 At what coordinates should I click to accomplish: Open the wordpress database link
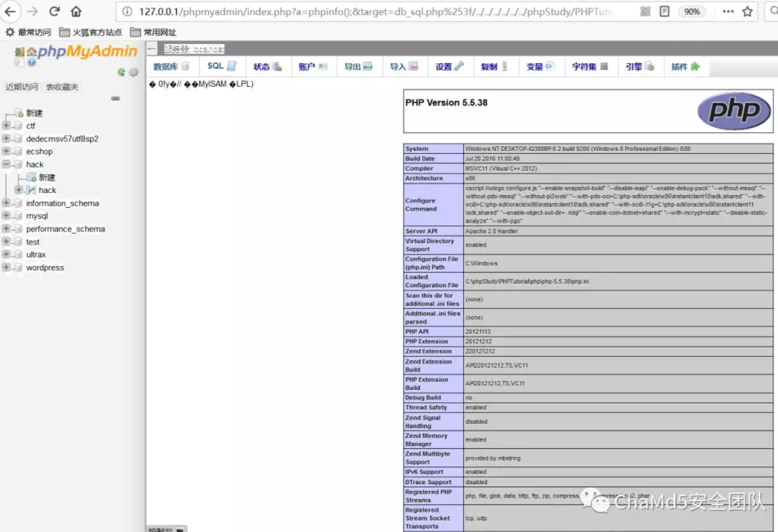pos(45,268)
